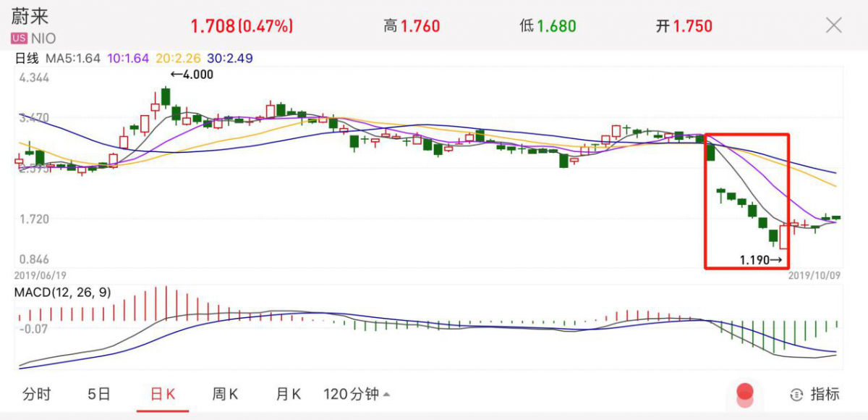The width and height of the screenshot is (868, 420).
Task: Tap the 1.190→ lowest price marker
Action: [x=761, y=259]
